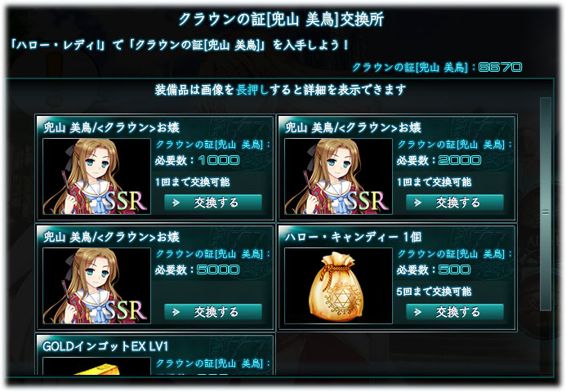Select the golden candy bag icon
Image resolution: width=566 pixels, height=392 pixels.
(x=338, y=286)
